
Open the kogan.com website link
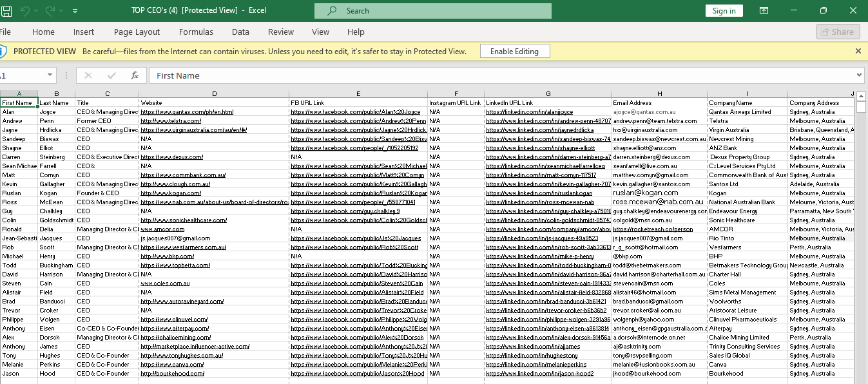click(x=170, y=193)
